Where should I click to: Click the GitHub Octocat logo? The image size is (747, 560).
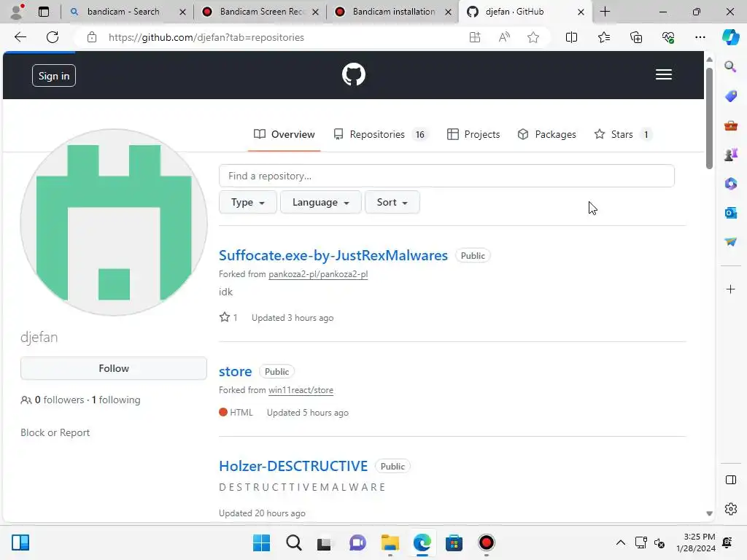(x=354, y=75)
